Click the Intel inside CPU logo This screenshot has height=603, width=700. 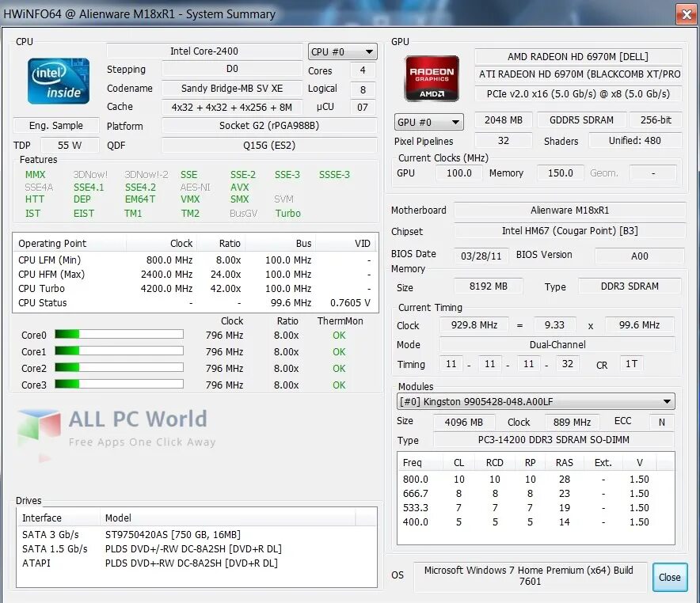click(x=59, y=81)
